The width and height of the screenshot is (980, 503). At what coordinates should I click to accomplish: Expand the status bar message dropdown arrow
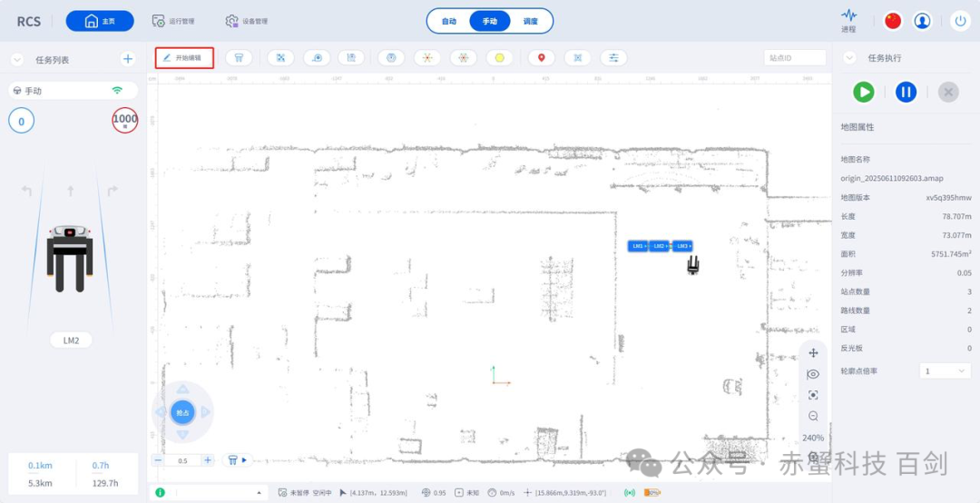[259, 493]
